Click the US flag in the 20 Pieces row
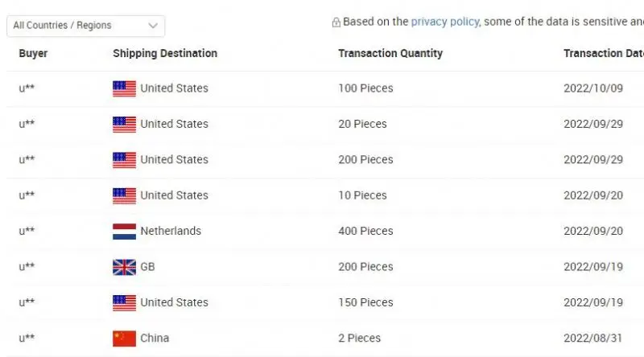644x357 pixels. [124, 125]
